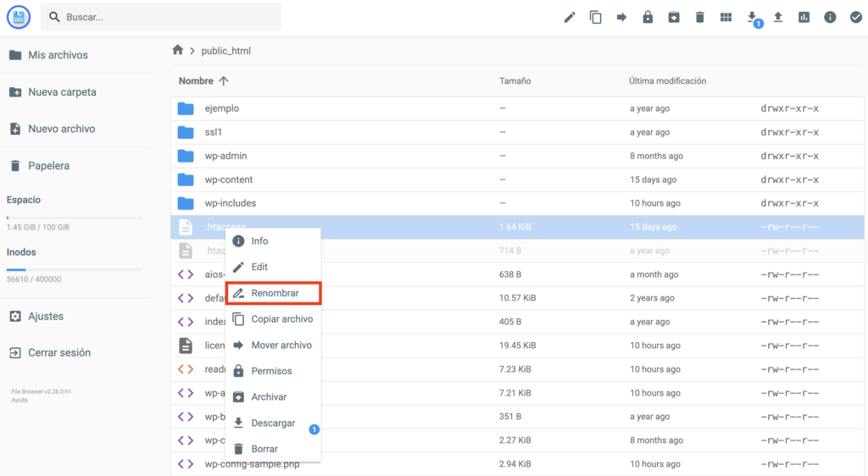The height and width of the screenshot is (476, 868).
Task: Toggle select-all checkmark icon in toolbar
Action: click(855, 17)
